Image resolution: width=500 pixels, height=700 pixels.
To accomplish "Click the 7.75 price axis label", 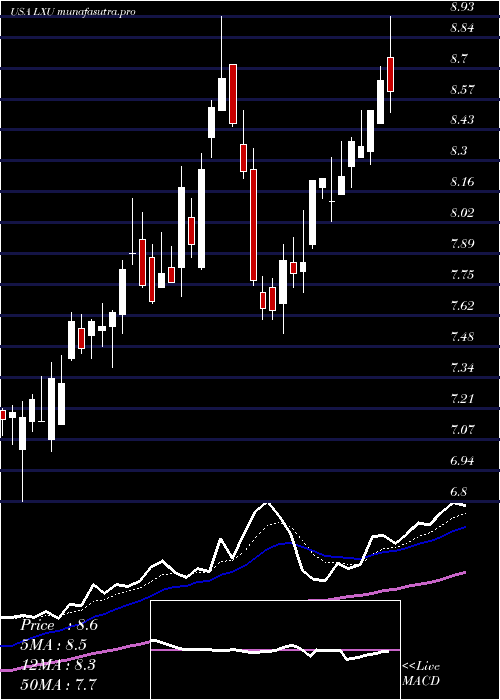I will click(462, 275).
